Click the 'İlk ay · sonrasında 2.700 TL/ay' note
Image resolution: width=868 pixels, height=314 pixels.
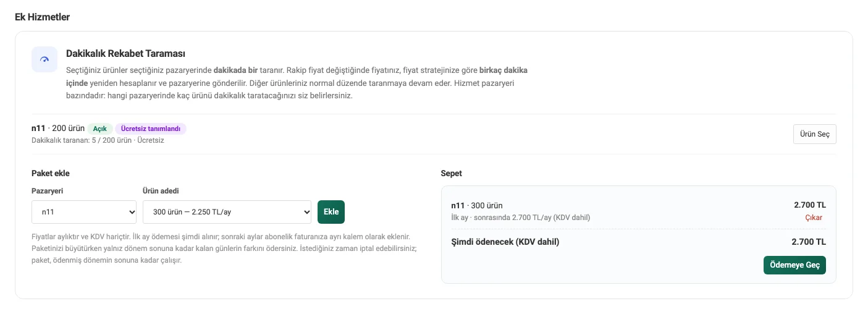521,218
